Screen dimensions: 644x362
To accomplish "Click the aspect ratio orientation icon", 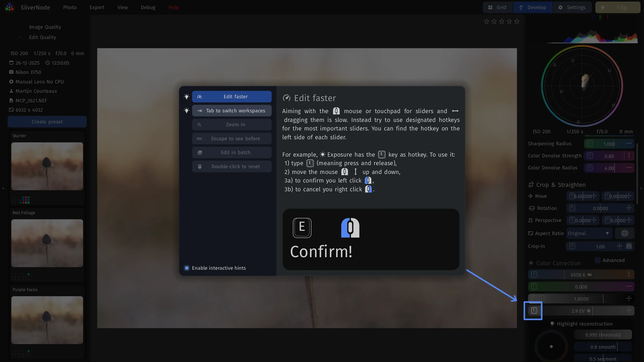I will tap(625, 233).
